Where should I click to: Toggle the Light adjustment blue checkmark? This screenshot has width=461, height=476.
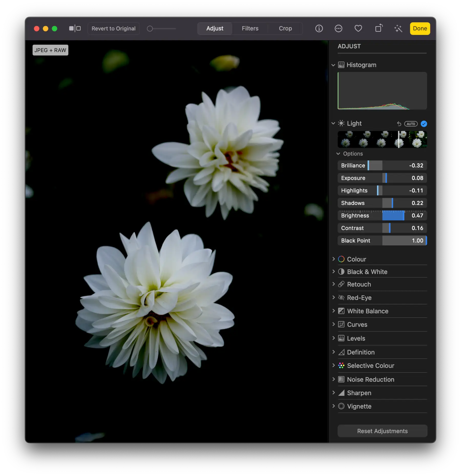424,124
